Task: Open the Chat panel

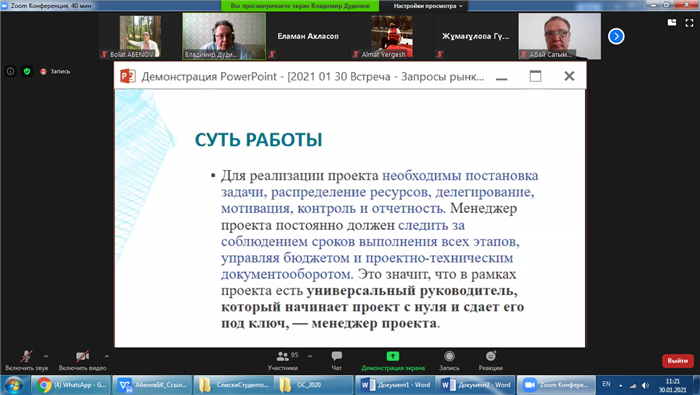Action: 337,361
